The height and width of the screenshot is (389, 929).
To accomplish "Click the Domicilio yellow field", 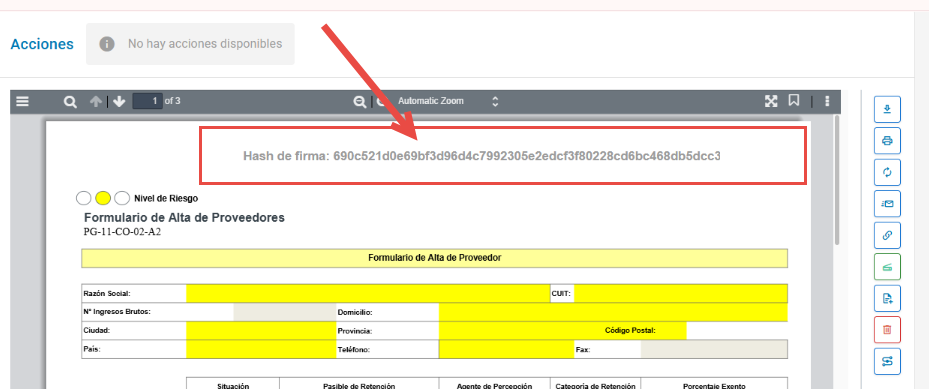I will 613,312.
